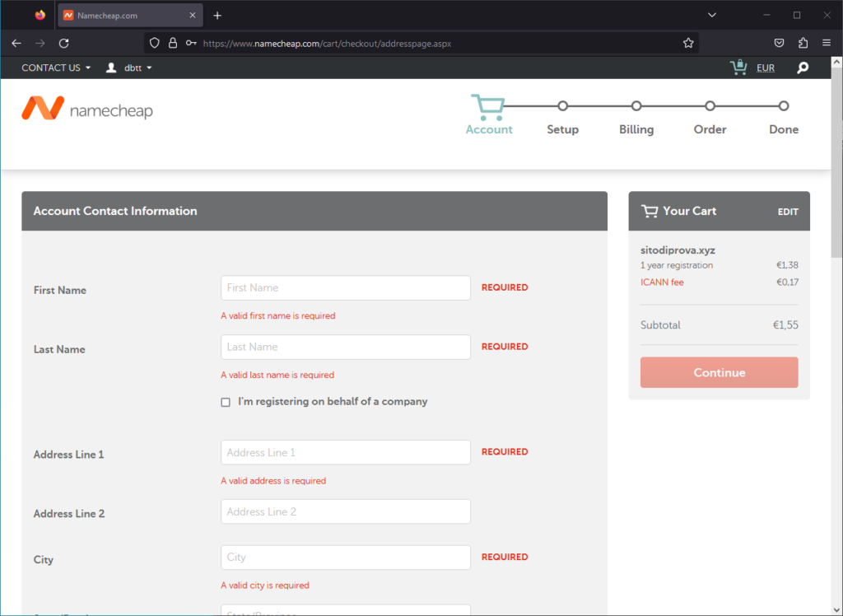Click the tracking protection shield icon
This screenshot has height=616, width=843.
[154, 43]
